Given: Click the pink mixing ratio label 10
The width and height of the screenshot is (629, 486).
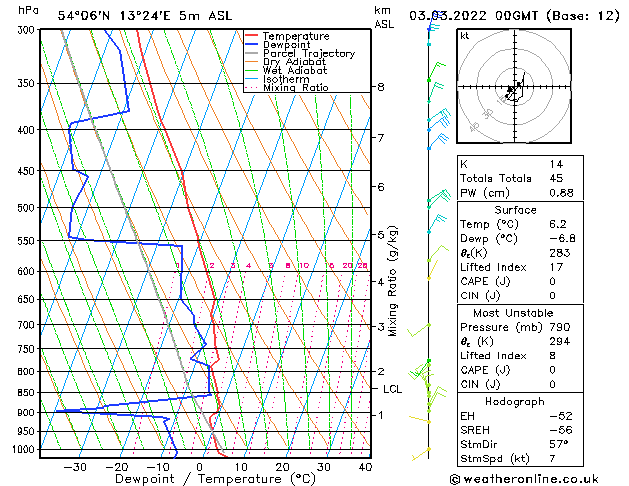Looking at the screenshot, I should point(304,265).
